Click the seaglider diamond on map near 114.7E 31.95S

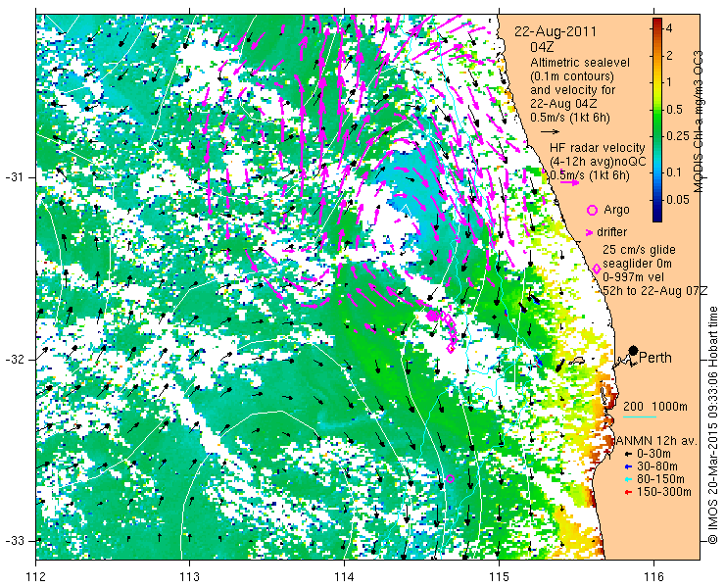click(451, 348)
